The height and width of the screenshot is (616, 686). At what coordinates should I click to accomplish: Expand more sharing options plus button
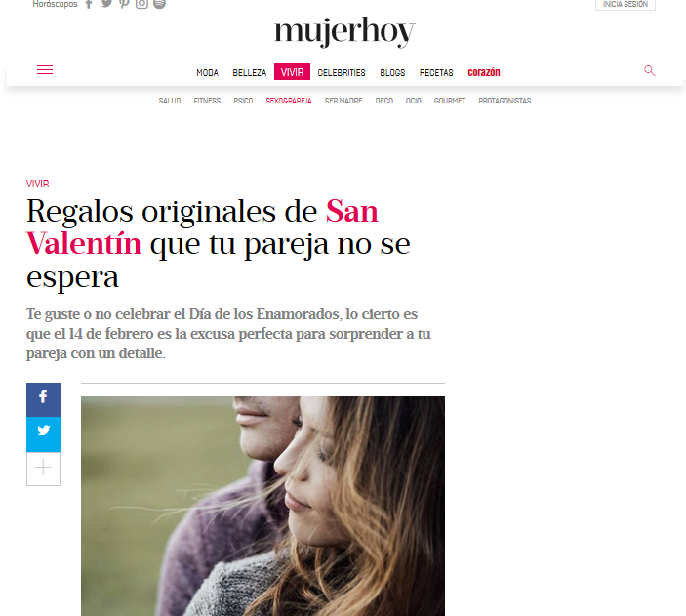[43, 469]
